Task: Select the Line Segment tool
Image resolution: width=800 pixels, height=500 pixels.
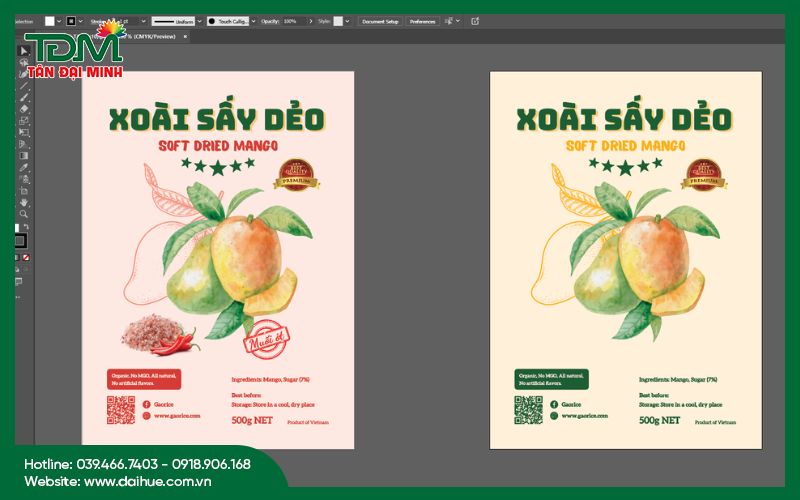Action: (x=23, y=86)
